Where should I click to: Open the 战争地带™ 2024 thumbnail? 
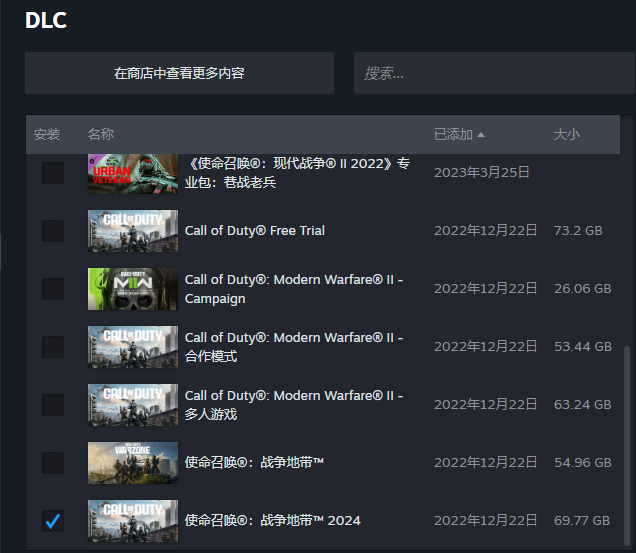(133, 521)
